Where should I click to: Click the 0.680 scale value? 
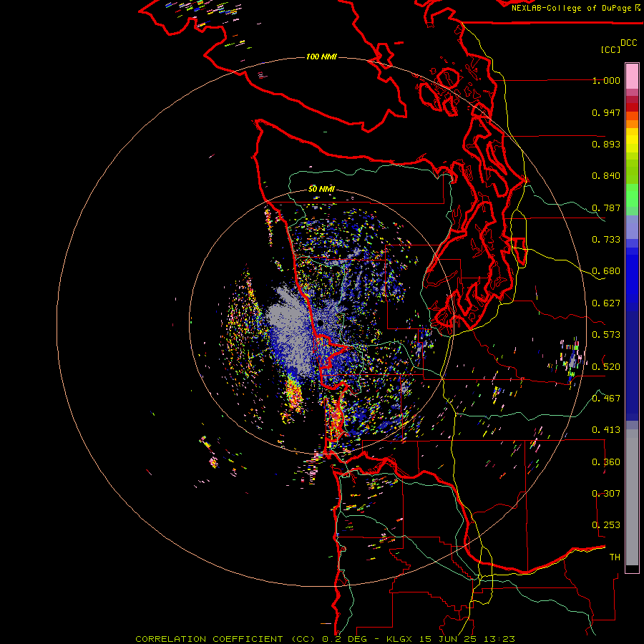pos(606,271)
